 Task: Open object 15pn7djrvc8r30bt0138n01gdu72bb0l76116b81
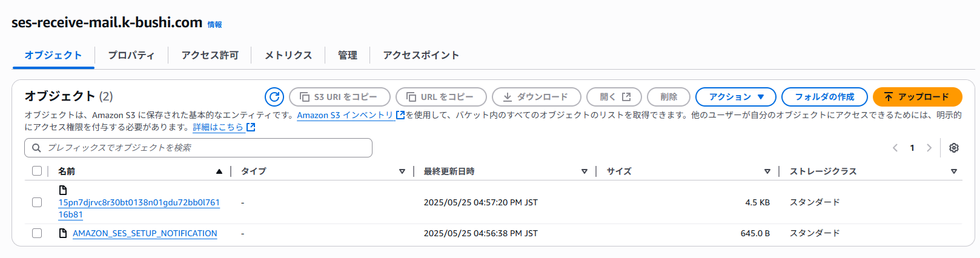point(139,208)
